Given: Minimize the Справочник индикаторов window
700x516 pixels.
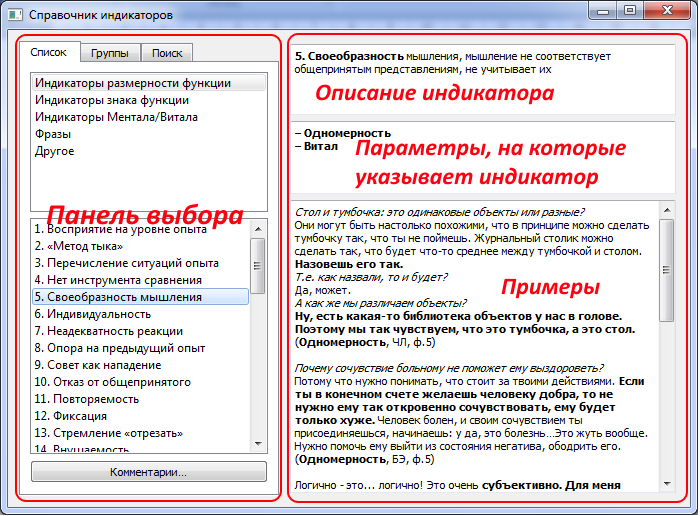Looking at the screenshot, I should click(x=603, y=10).
